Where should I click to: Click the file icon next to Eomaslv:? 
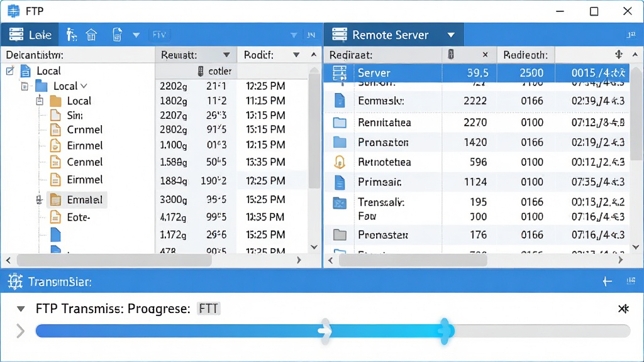click(x=340, y=101)
